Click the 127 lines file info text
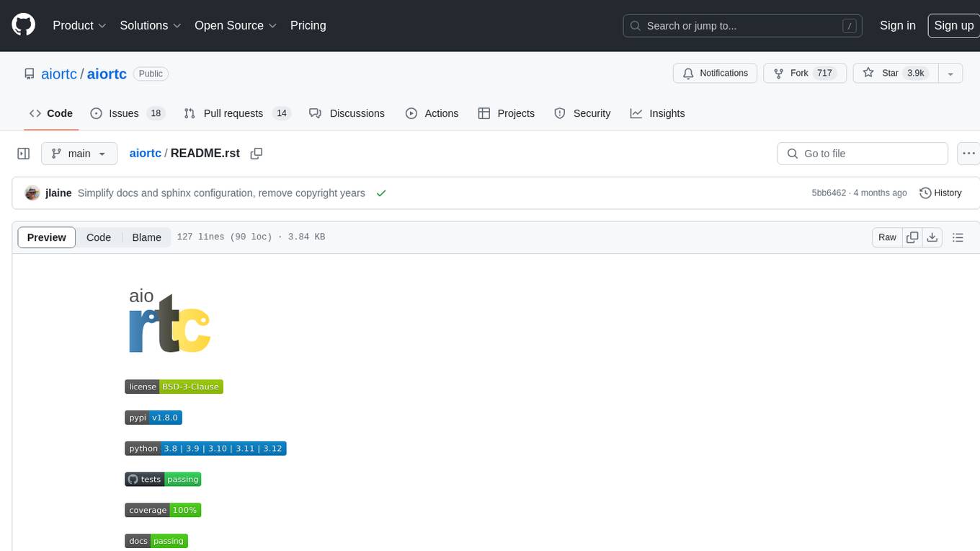The height and width of the screenshot is (551, 980). tap(251, 237)
